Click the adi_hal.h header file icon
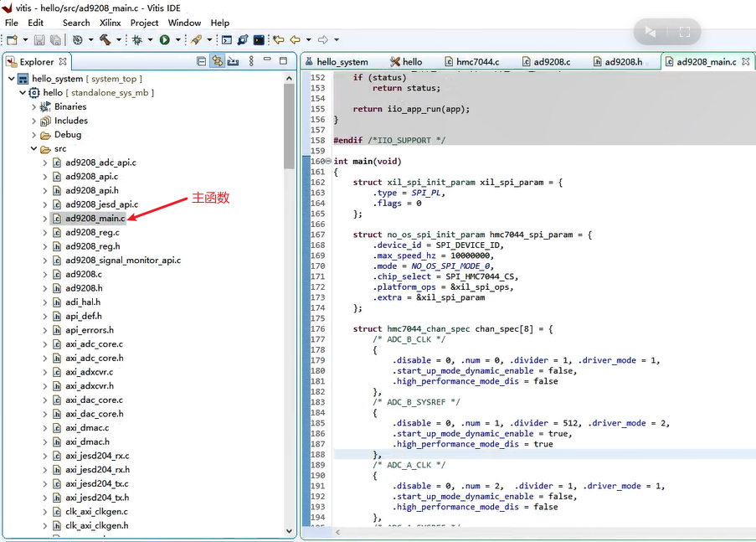 pyautogui.click(x=57, y=302)
